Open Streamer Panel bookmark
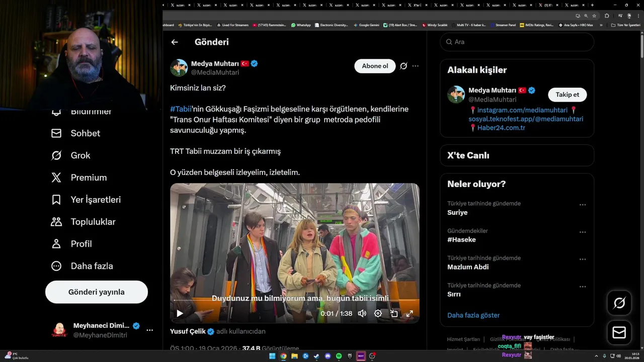 pos(503,25)
